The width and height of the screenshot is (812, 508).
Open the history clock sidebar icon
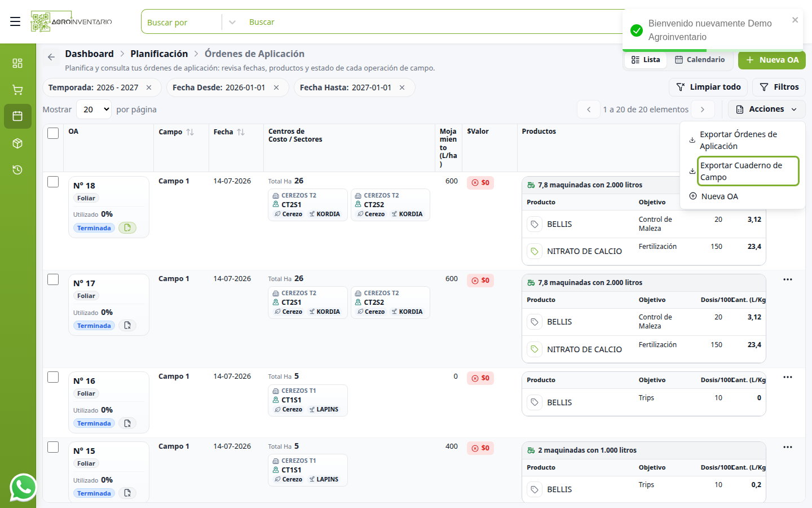point(17,170)
